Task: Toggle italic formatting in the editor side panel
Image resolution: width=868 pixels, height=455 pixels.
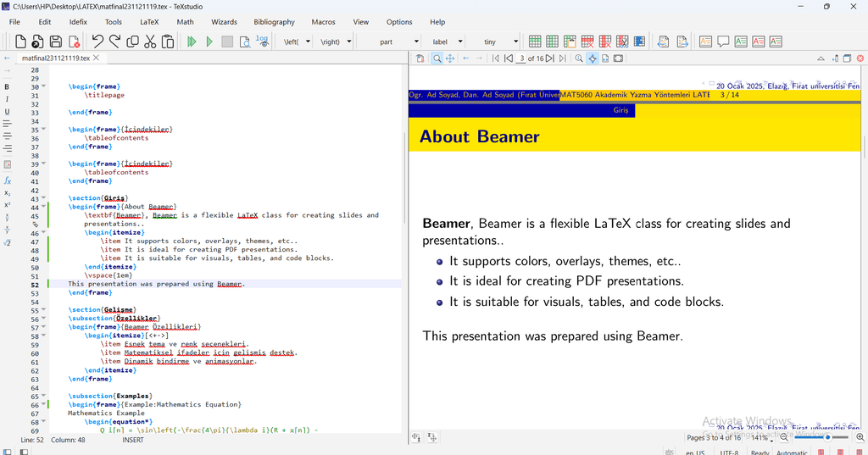Action: [7, 99]
